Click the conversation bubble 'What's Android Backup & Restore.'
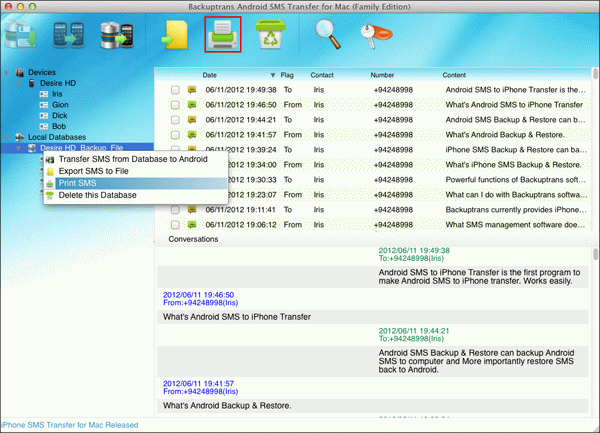 tap(373, 406)
